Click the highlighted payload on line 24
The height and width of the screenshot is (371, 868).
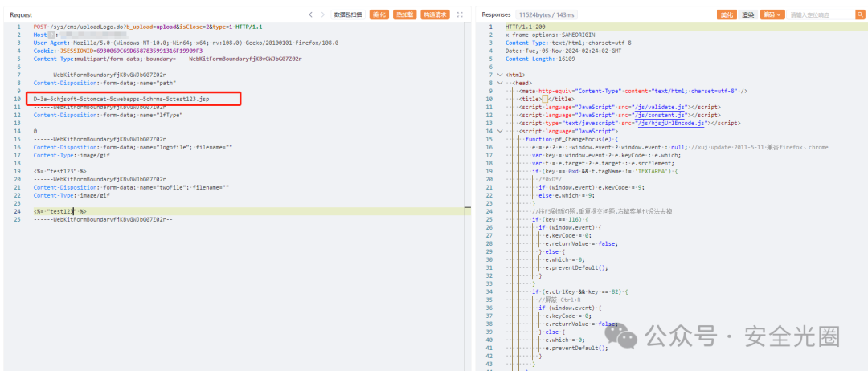tap(59, 211)
